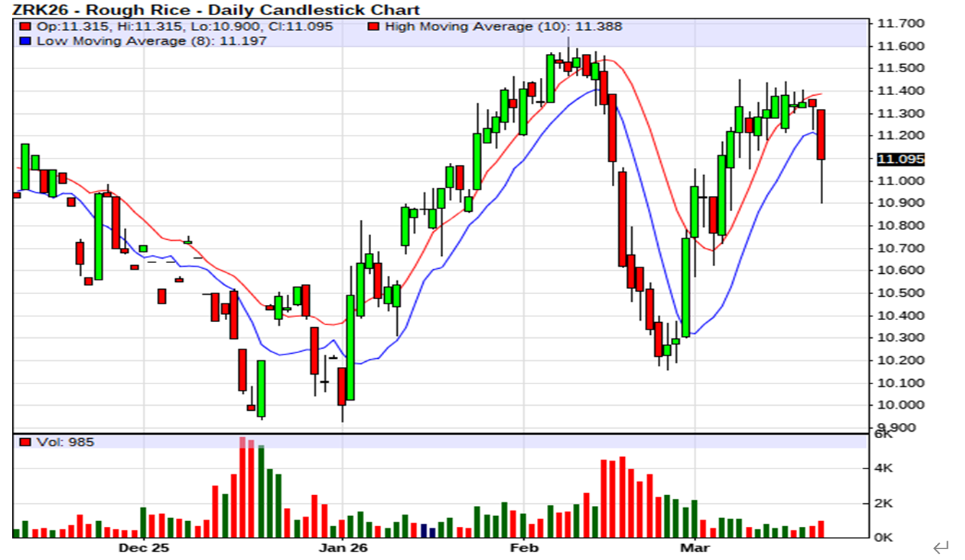Click the Vol: 985 text label
Screen dimensions: 965x560
point(65,442)
